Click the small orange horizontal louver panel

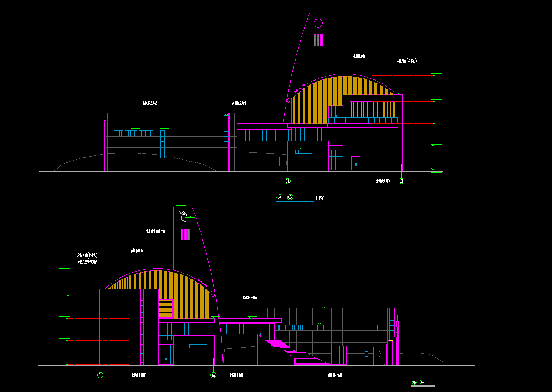[166, 309]
